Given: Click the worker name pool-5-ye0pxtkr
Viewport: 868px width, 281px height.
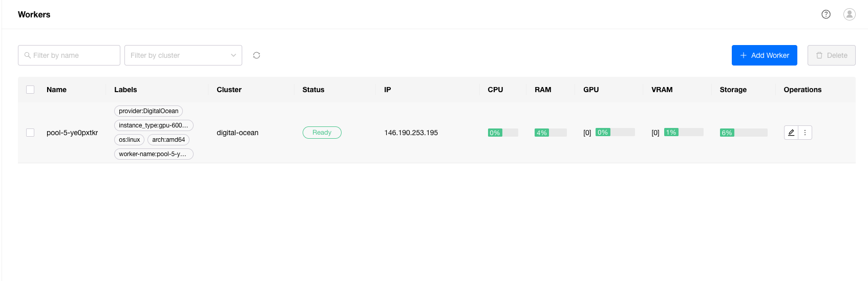Looking at the screenshot, I should pos(72,133).
